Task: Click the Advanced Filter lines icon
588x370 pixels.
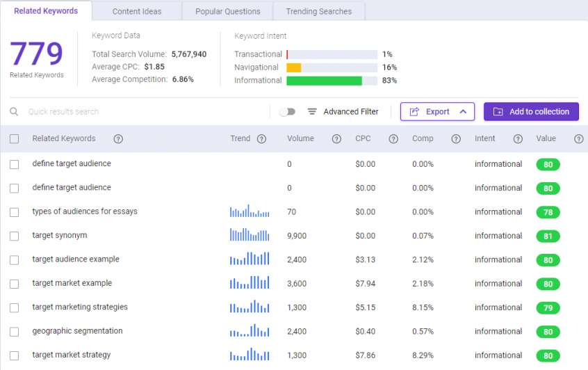Action: [x=312, y=111]
